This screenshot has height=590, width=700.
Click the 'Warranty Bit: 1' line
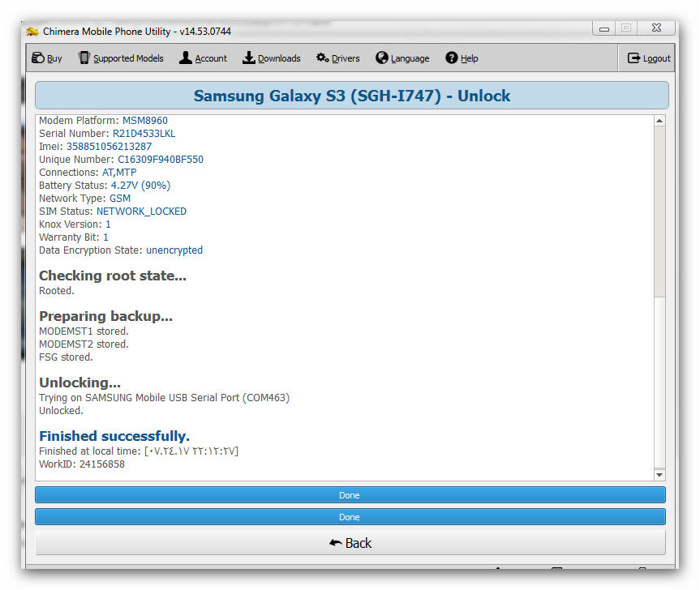(74, 237)
